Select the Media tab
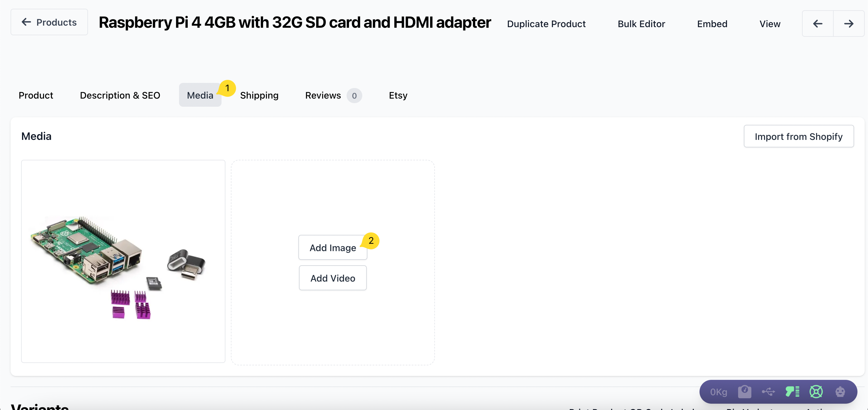The image size is (868, 410). (200, 95)
